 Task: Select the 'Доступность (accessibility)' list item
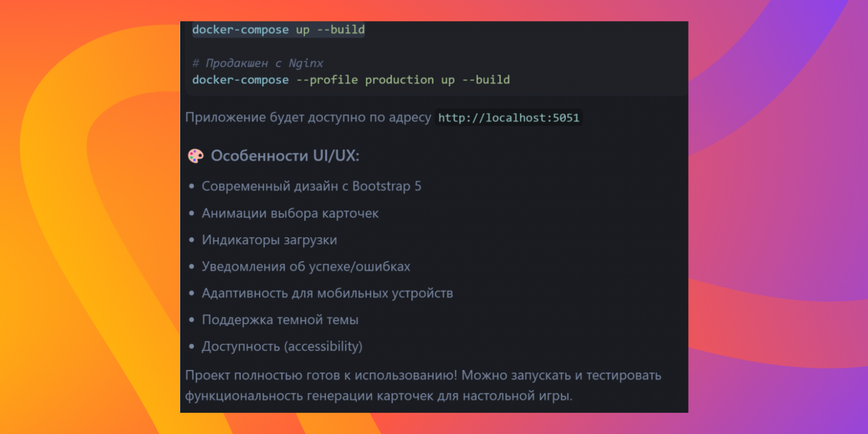[282, 347]
